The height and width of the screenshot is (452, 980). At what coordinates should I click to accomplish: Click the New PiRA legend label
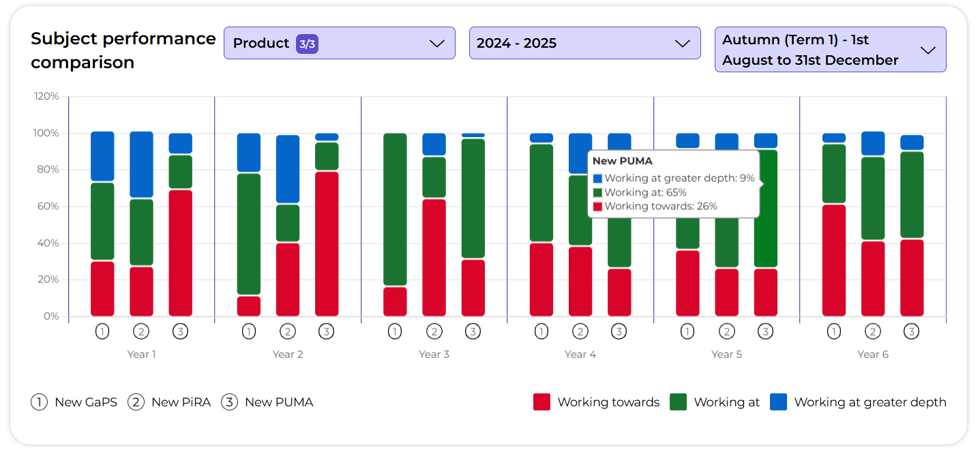point(181,402)
